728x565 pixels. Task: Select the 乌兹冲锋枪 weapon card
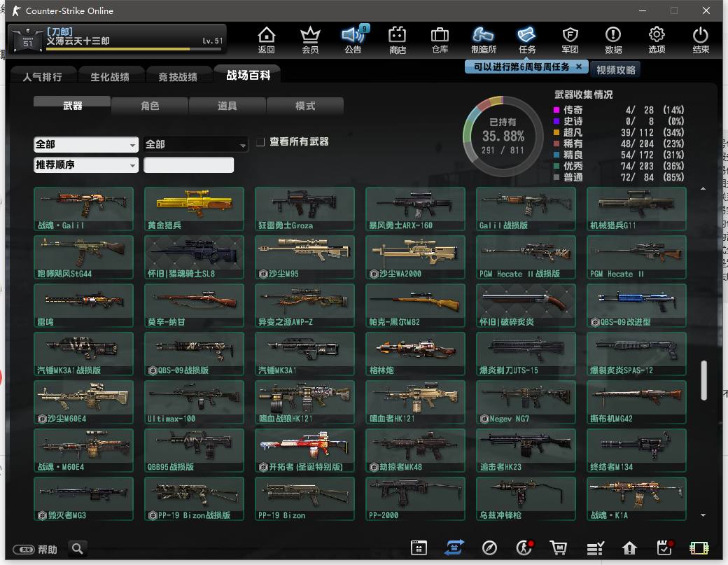526,498
